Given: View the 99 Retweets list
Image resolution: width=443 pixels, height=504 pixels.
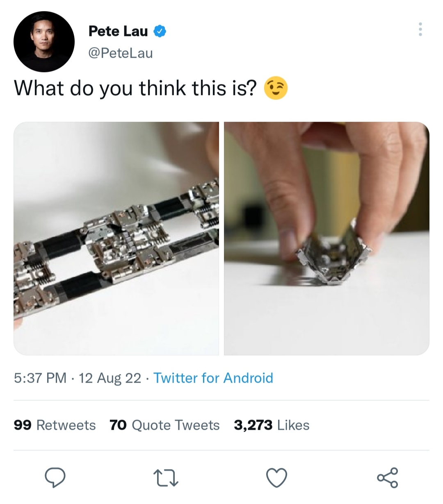Looking at the screenshot, I should pos(55,425).
